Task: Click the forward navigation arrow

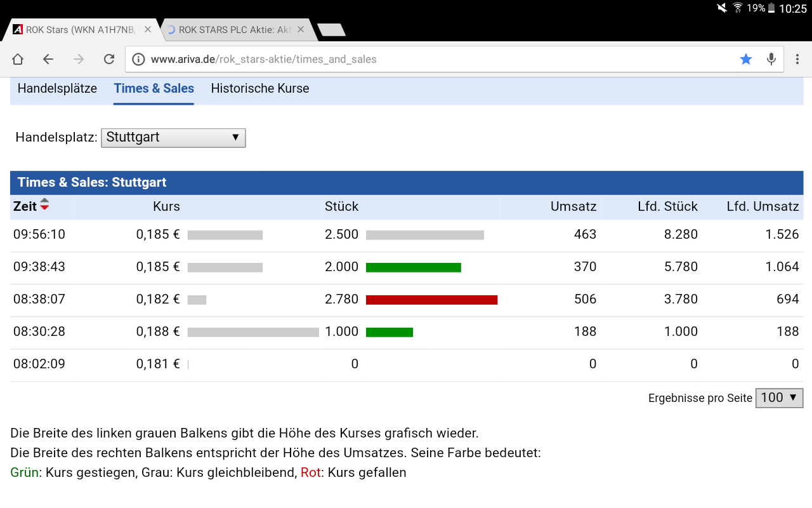Action: pyautogui.click(x=78, y=58)
